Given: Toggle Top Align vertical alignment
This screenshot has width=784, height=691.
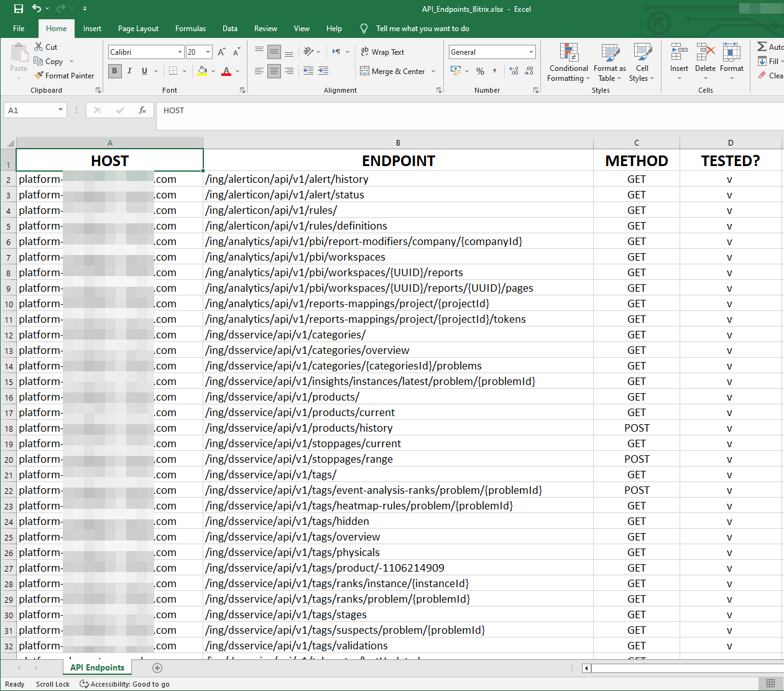Looking at the screenshot, I should coord(259,52).
